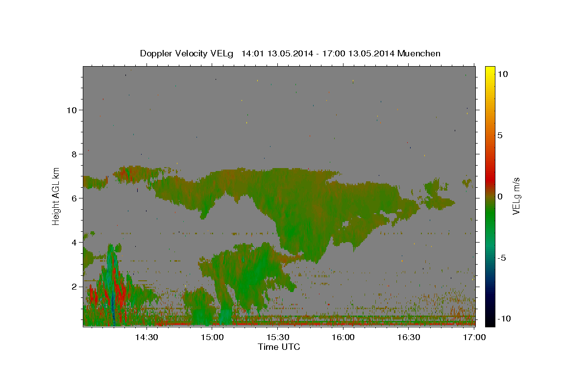Click the '17:00' time tick label
This screenshot has width=588, height=392.
pyautogui.click(x=474, y=337)
